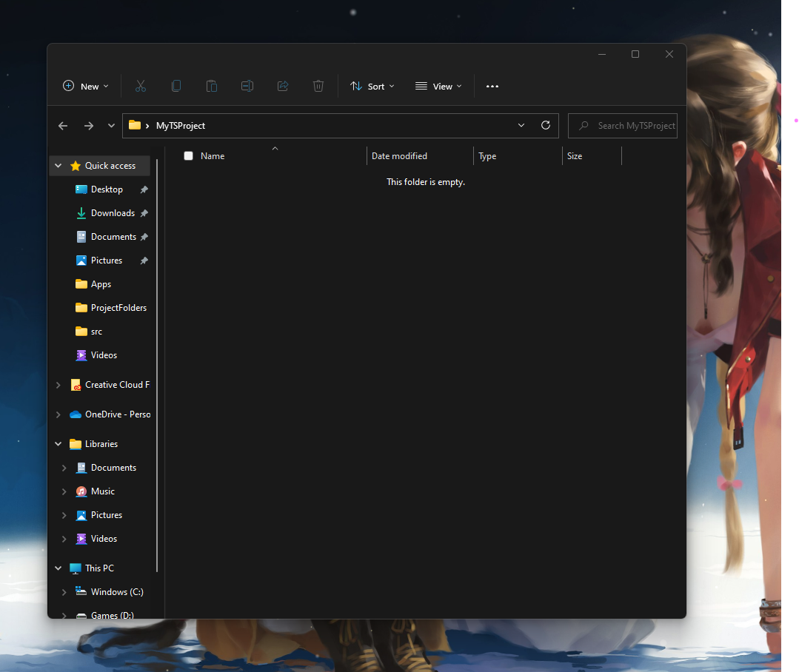Click the Delete trash can icon
This screenshot has width=799, height=672.
[x=318, y=86]
